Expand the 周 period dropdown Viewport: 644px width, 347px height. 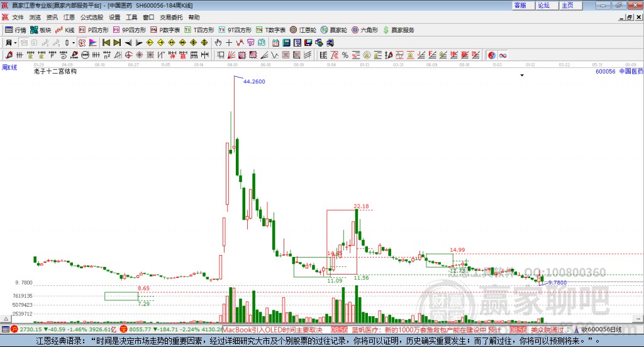pos(15,43)
